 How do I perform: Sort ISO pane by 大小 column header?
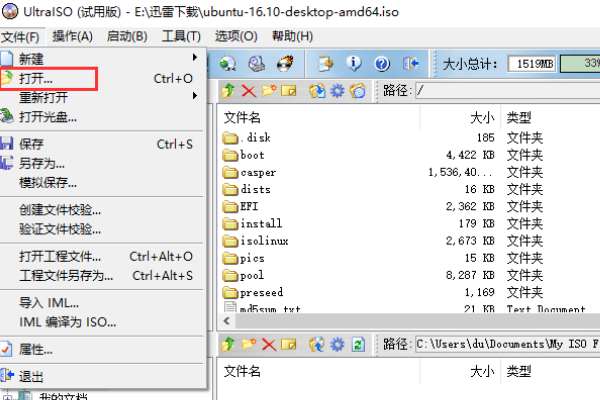460,118
